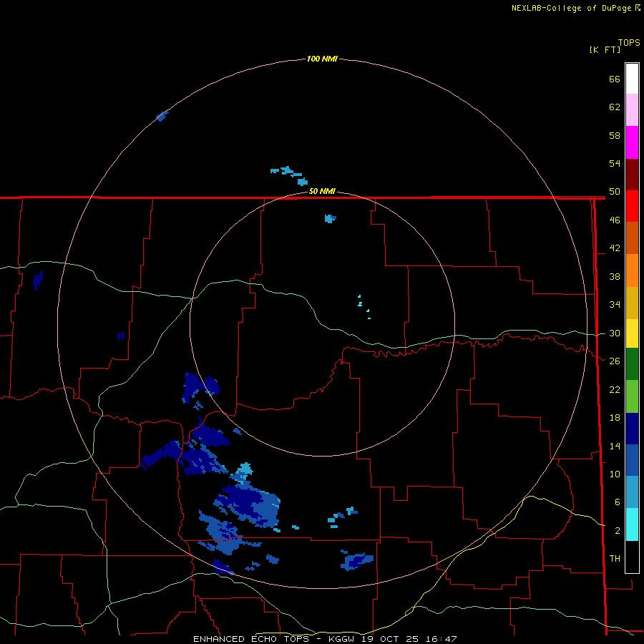
Task: Select the dark red 54 kft legend swatch
Action: tap(632, 174)
